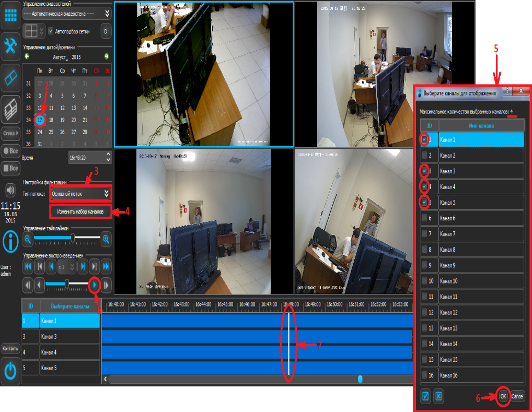The image size is (532, 412).
Task: Open the blue info icon
Action: [10, 241]
